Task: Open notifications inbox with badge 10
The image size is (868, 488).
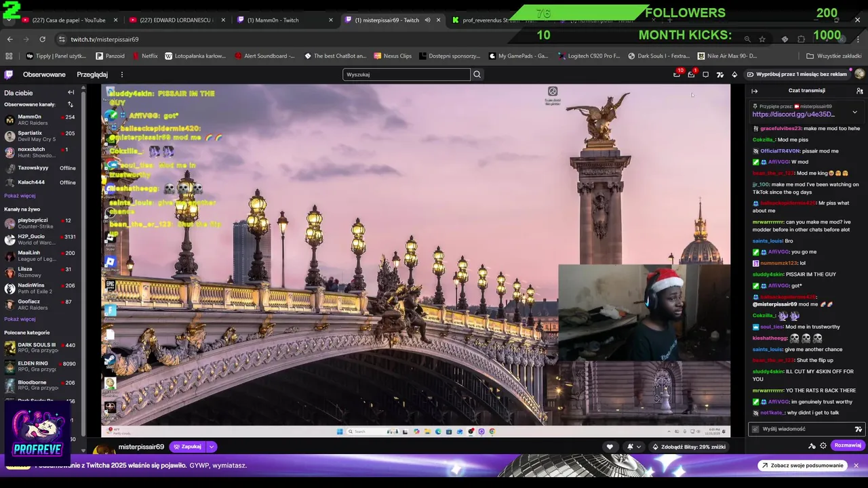Action: [x=677, y=75]
